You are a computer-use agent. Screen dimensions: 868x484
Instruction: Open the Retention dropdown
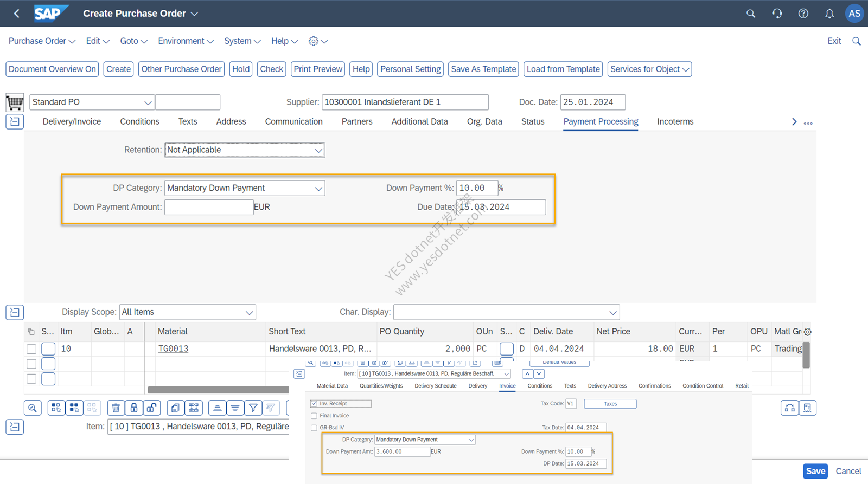(x=245, y=150)
